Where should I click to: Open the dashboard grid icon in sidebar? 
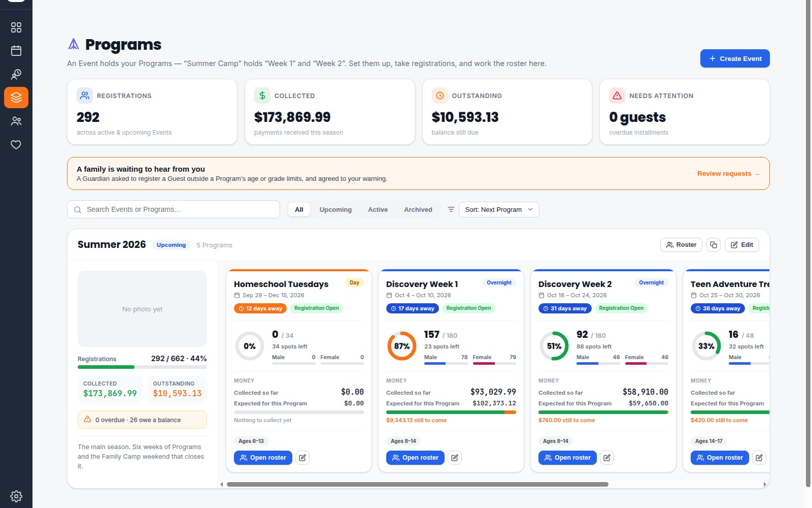16,27
